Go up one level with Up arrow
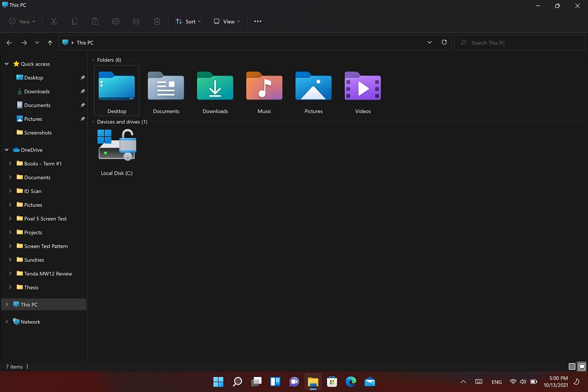 (x=50, y=42)
